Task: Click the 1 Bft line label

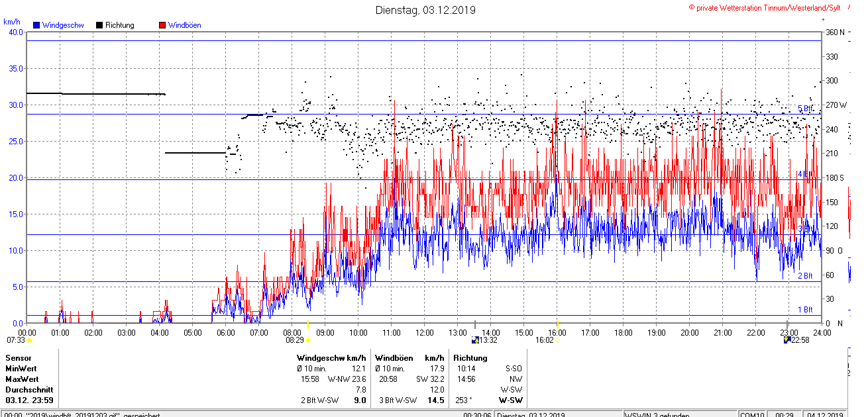Action: click(805, 310)
